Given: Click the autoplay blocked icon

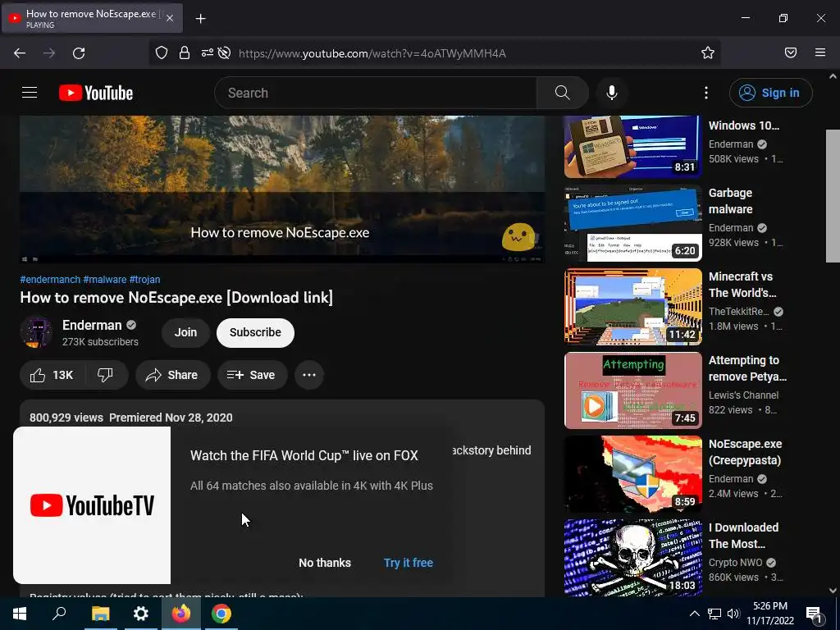Looking at the screenshot, I should (225, 52).
